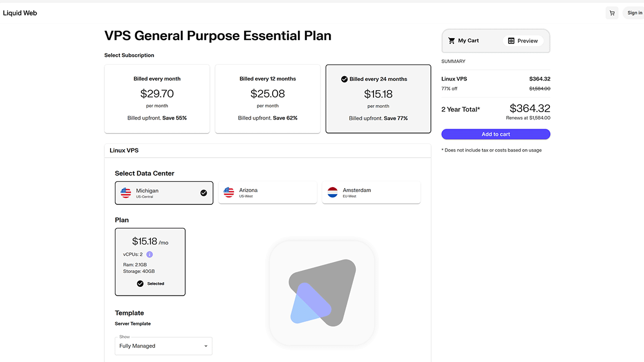Click the Michigan selected checkmark icon
This screenshot has height=362, width=644.
(x=203, y=193)
